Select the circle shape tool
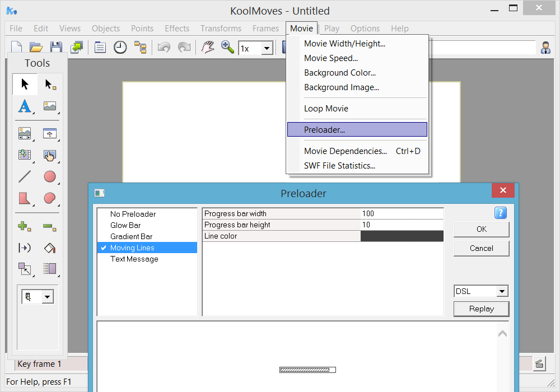The image size is (560, 392). [x=50, y=177]
